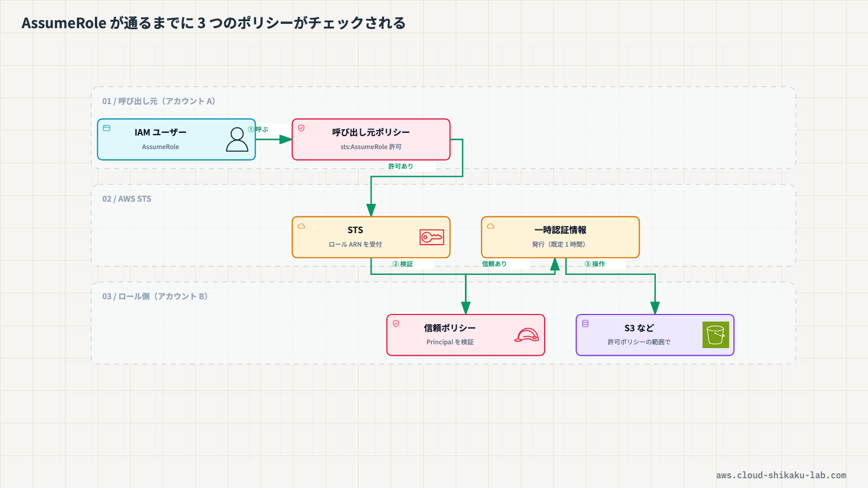This screenshot has height=488, width=868.
Task: Select the 一時認証情報 node title
Action: (x=560, y=230)
